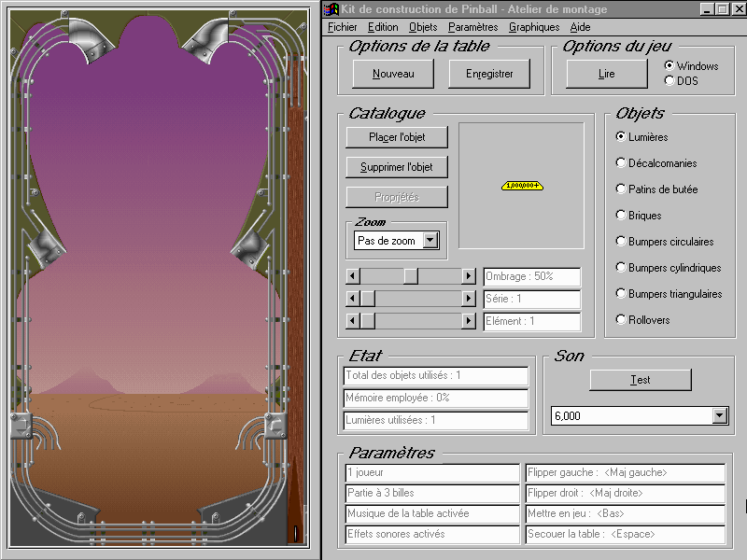Open the Fichier menu

343,27
